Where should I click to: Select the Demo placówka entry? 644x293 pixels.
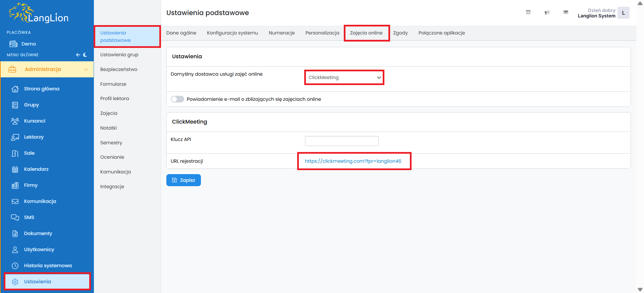pos(29,44)
